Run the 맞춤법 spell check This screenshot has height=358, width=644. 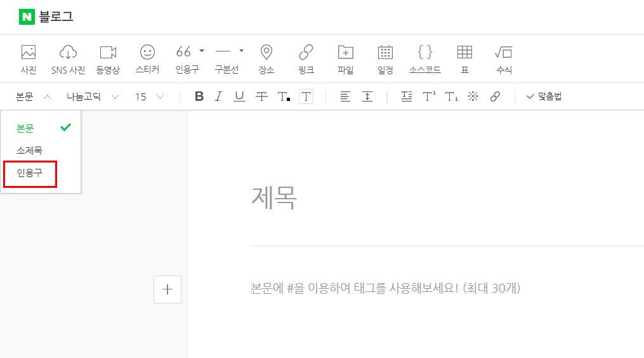click(x=544, y=96)
